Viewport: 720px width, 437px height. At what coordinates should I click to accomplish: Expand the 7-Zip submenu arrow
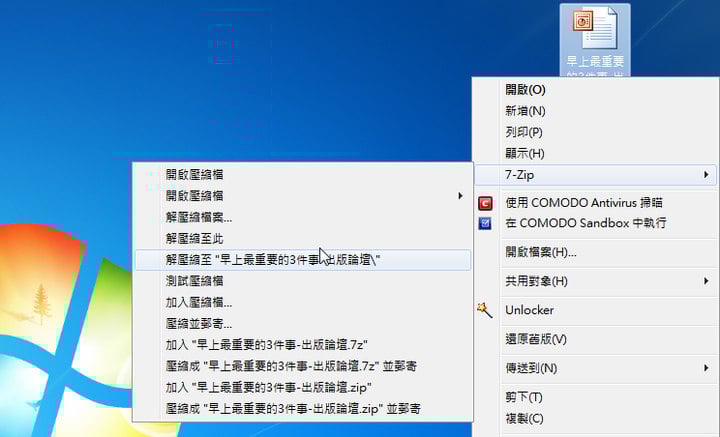(x=706, y=174)
